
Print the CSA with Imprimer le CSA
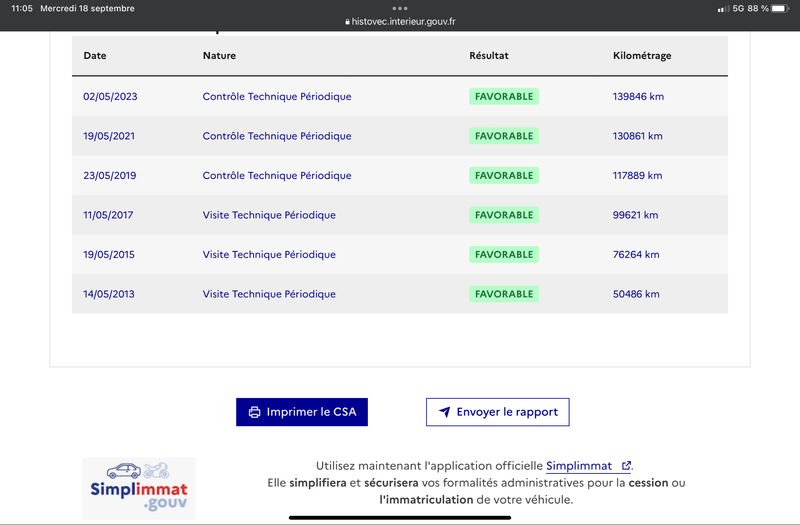pyautogui.click(x=302, y=412)
